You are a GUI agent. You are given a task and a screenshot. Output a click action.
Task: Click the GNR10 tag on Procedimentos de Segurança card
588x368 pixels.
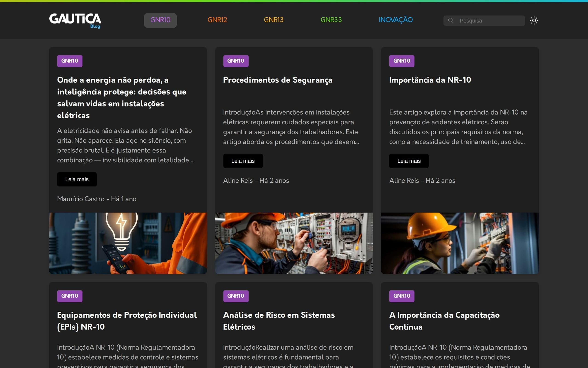coord(236,61)
